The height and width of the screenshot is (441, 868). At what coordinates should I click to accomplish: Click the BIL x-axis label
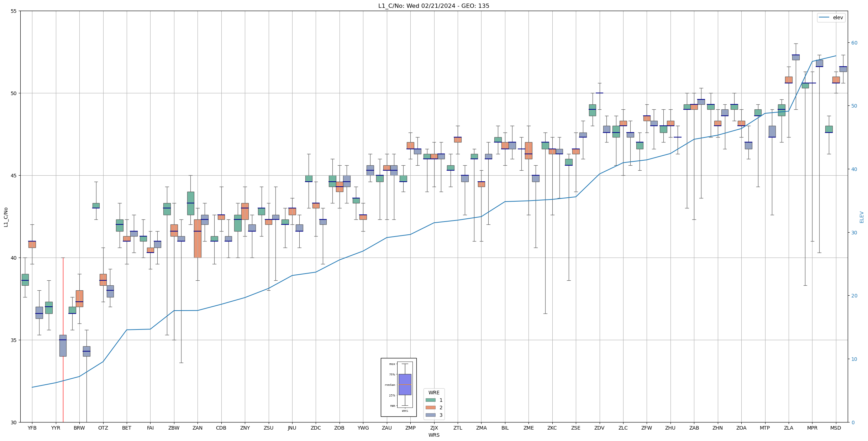click(x=505, y=428)
